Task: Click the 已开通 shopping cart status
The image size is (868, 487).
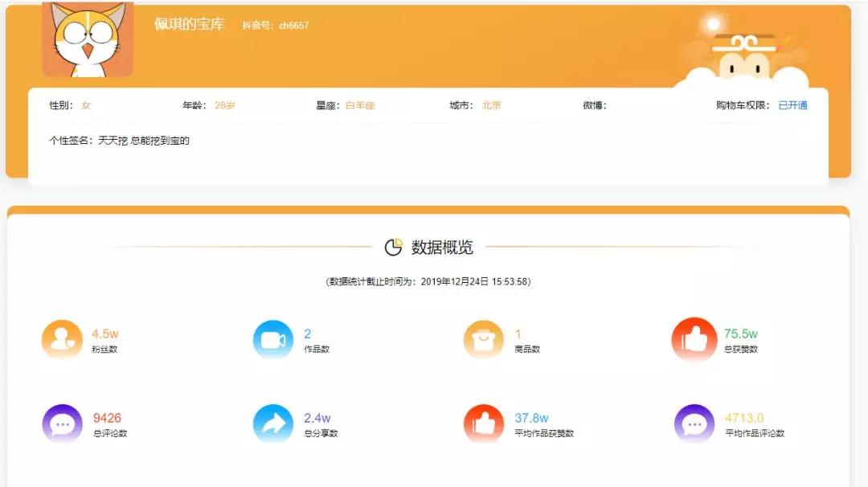Action: (x=792, y=105)
